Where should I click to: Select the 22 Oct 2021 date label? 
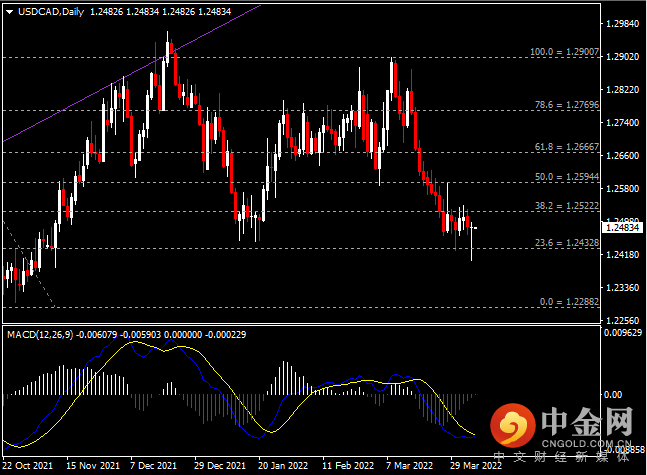click(28, 466)
